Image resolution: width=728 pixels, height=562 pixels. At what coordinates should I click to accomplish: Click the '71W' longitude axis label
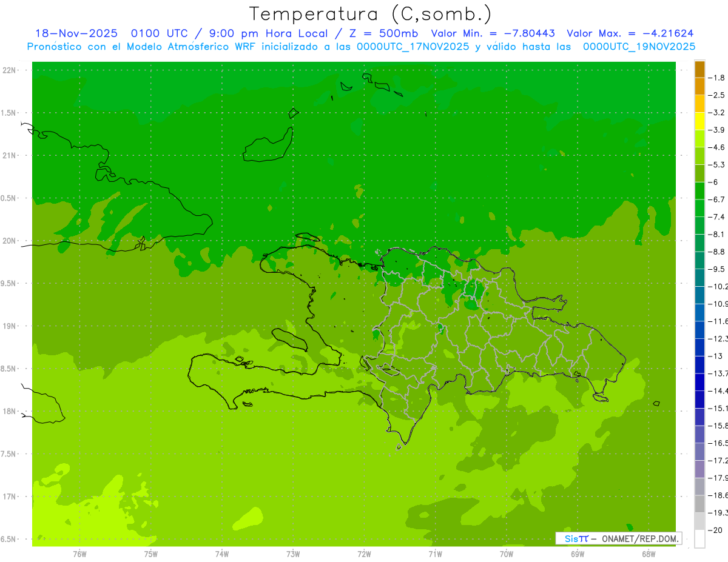point(435,554)
